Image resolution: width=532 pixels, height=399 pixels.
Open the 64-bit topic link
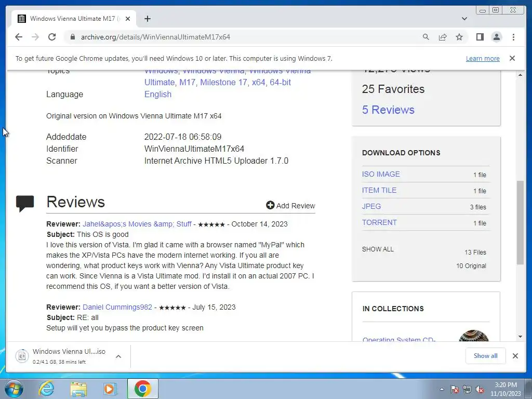280,83
